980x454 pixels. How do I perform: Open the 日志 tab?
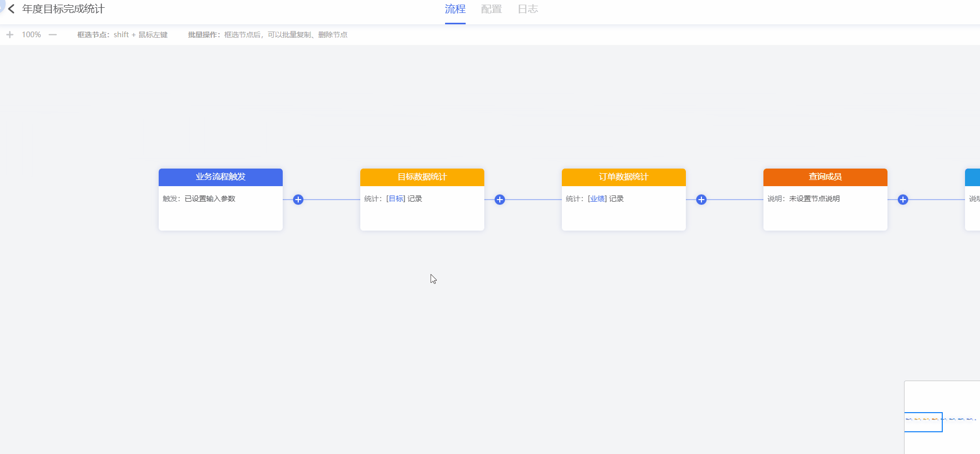[528, 9]
